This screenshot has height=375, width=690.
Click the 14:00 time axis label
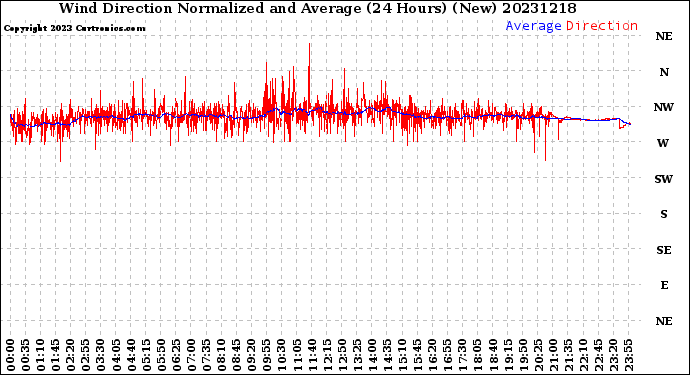[372, 355]
